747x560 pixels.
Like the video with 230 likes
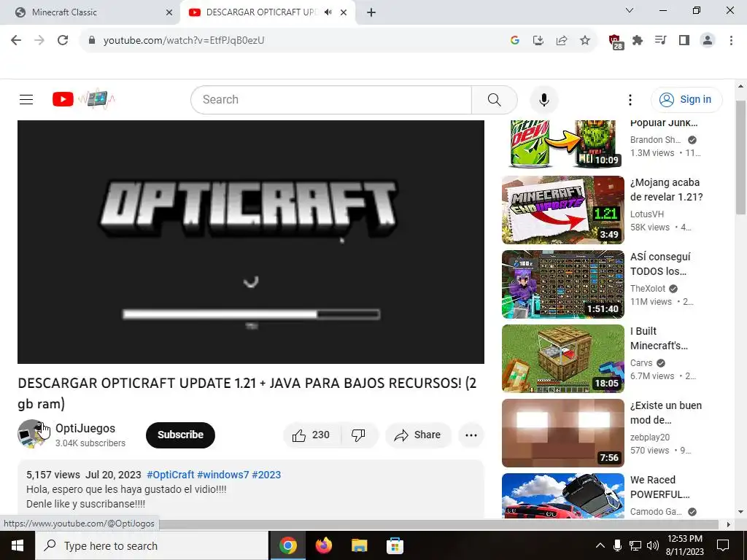coord(311,435)
